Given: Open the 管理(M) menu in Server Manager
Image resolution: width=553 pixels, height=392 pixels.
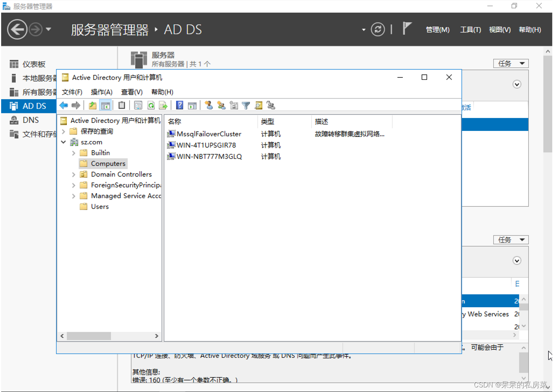Looking at the screenshot, I should 438,29.
